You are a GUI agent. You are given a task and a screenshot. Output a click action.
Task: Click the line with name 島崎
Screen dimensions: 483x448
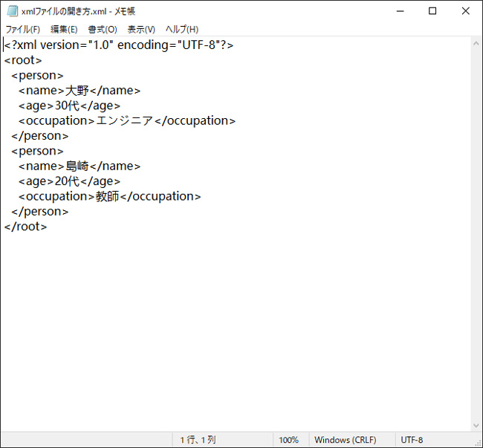click(80, 166)
